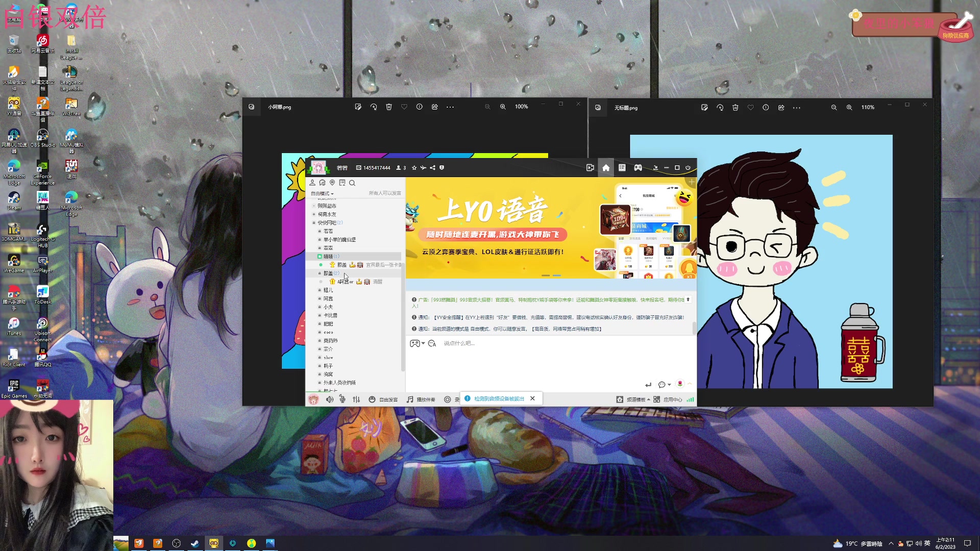Dismiss the audio device unplugged notification
This screenshot has height=551, width=980.
pyautogui.click(x=532, y=398)
